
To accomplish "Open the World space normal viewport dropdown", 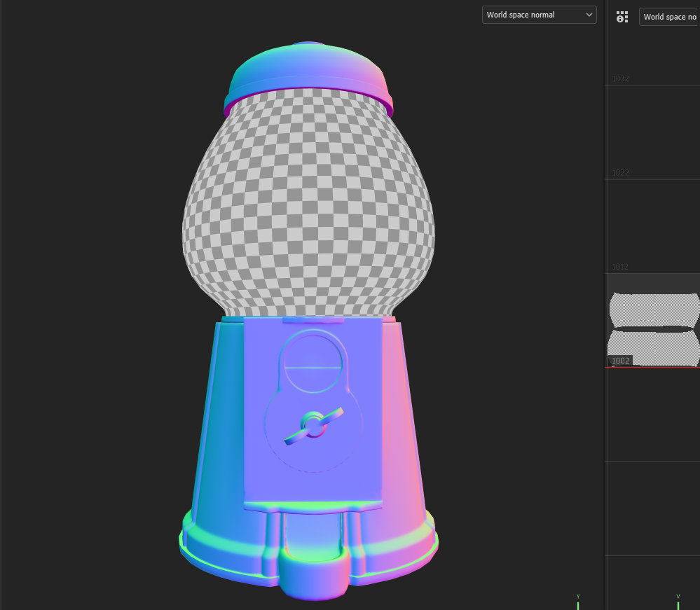I will coord(539,14).
